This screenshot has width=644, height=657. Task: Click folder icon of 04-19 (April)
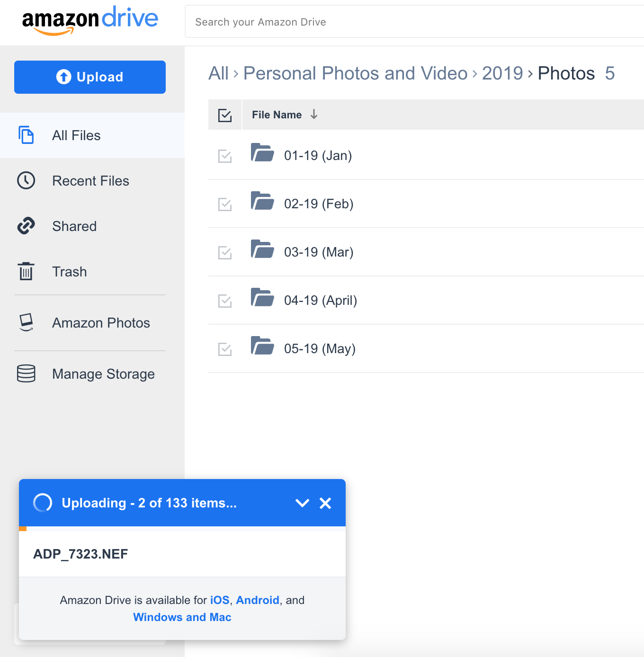tap(262, 297)
